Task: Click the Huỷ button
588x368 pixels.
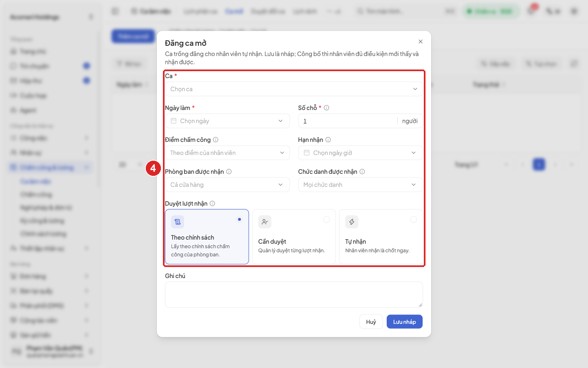Action: 371,322
